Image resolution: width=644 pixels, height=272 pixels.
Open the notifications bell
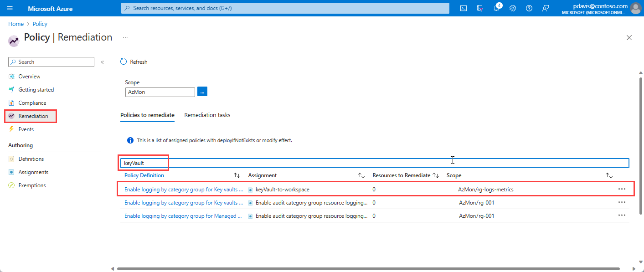(496, 8)
